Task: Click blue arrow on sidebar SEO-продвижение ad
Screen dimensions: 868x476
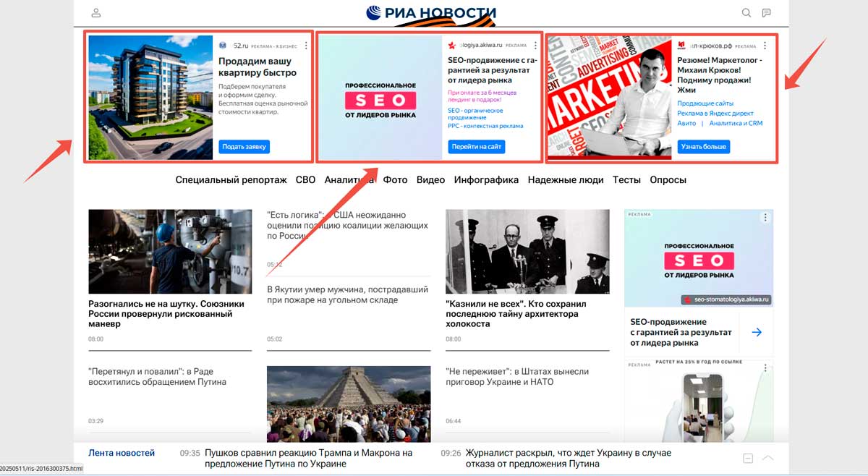Action: (757, 332)
